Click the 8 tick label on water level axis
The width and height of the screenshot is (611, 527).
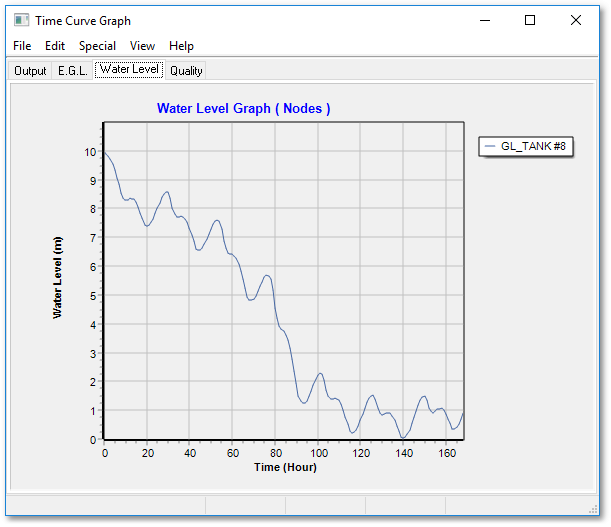click(93, 209)
